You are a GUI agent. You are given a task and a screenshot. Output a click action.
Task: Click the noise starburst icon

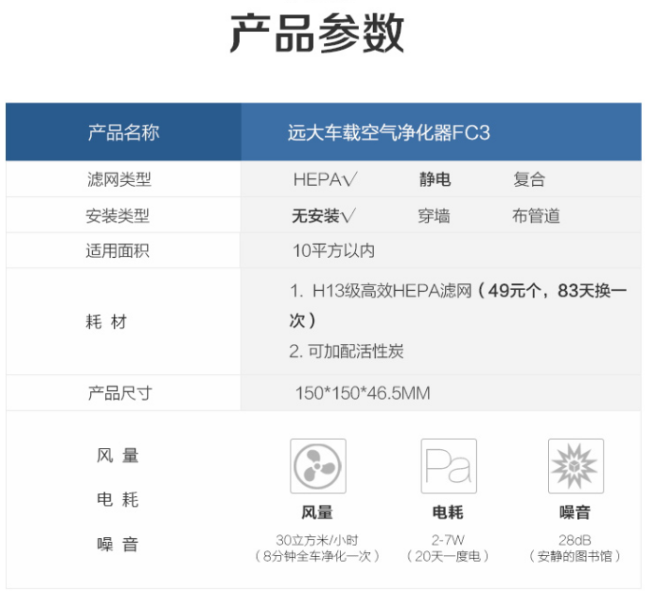[x=575, y=466]
